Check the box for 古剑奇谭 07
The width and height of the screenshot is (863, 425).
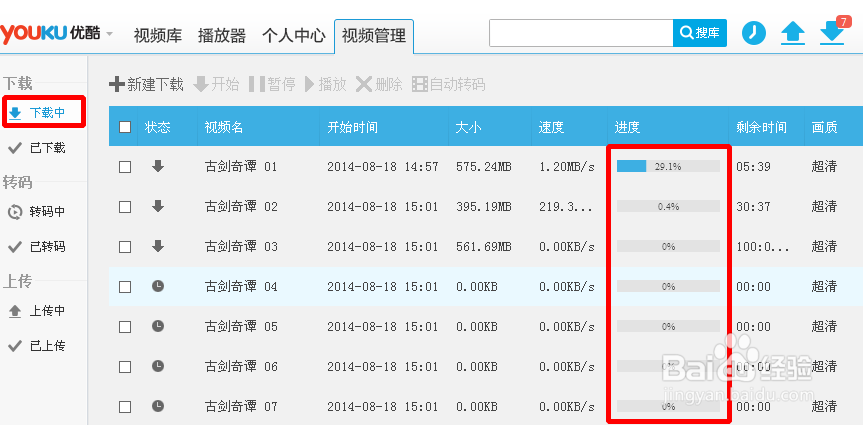tap(125, 407)
